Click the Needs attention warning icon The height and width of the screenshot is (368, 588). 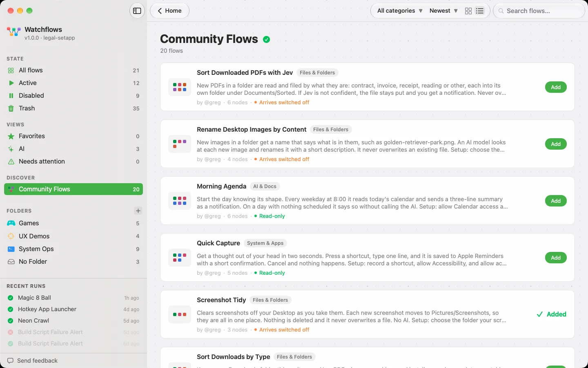[x=11, y=162]
